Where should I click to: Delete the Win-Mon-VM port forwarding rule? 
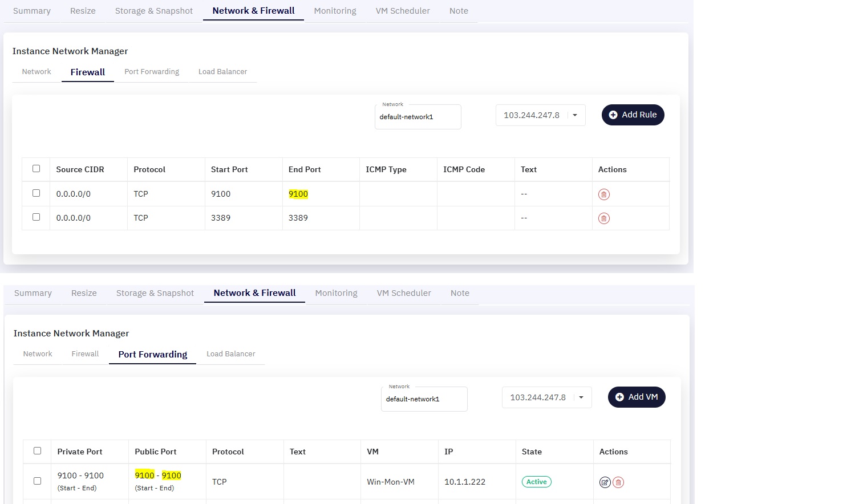tap(618, 482)
